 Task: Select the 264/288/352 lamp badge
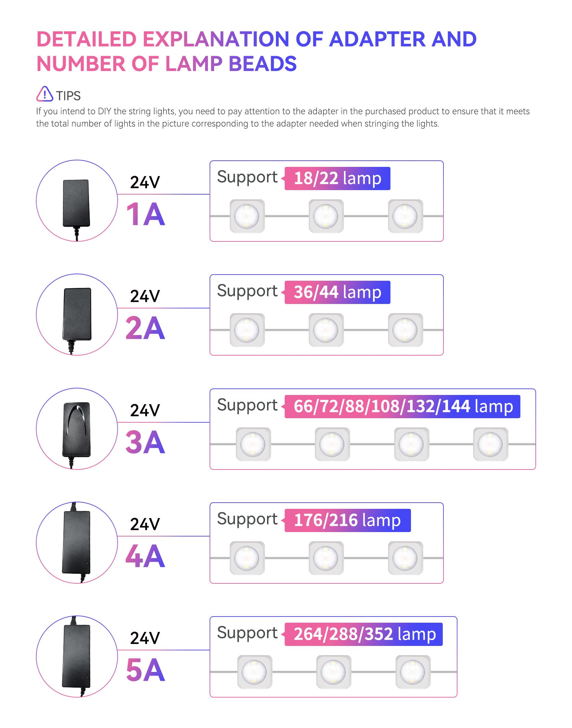click(363, 634)
